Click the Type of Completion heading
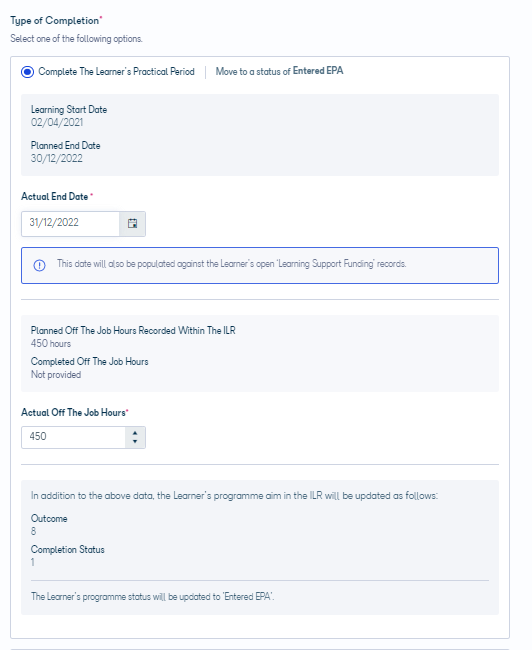Screen dimensions: 532x650 click(55, 21)
